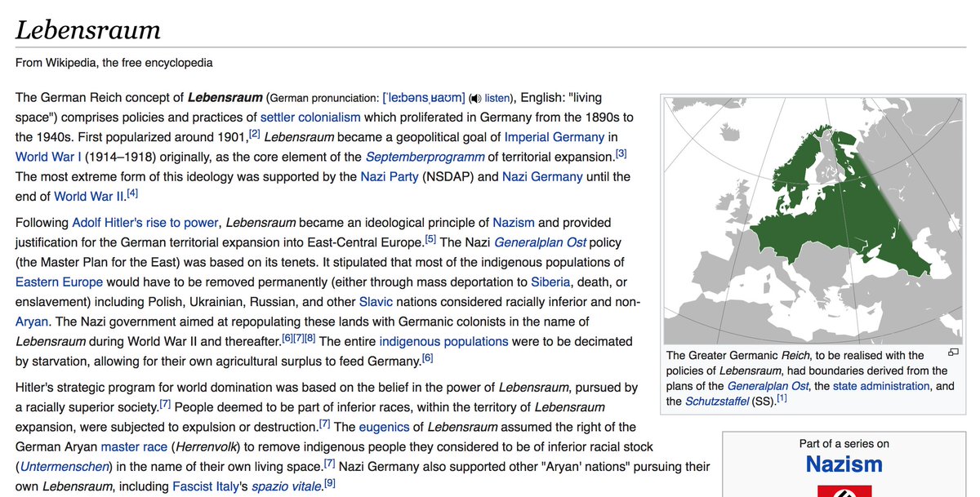Open the IPA pronunciation link
Viewport: 980px width, 497px height.
tap(423, 98)
